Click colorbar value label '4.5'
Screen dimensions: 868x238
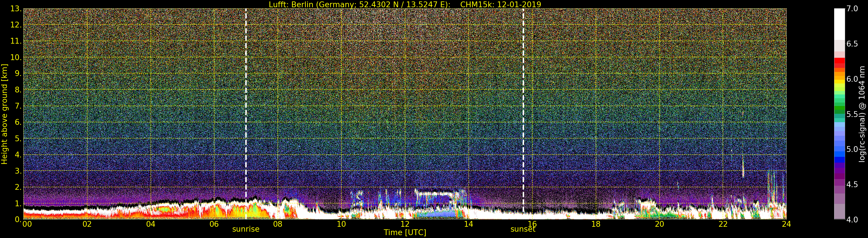click(x=852, y=185)
